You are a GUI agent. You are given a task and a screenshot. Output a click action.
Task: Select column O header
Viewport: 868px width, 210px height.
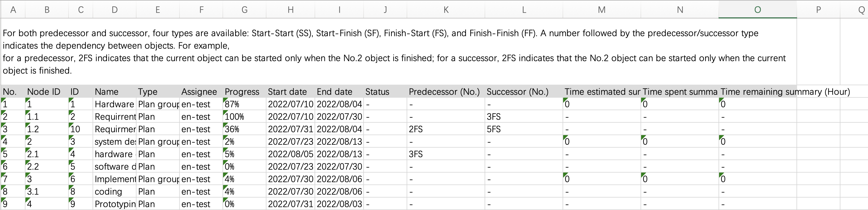pos(757,9)
